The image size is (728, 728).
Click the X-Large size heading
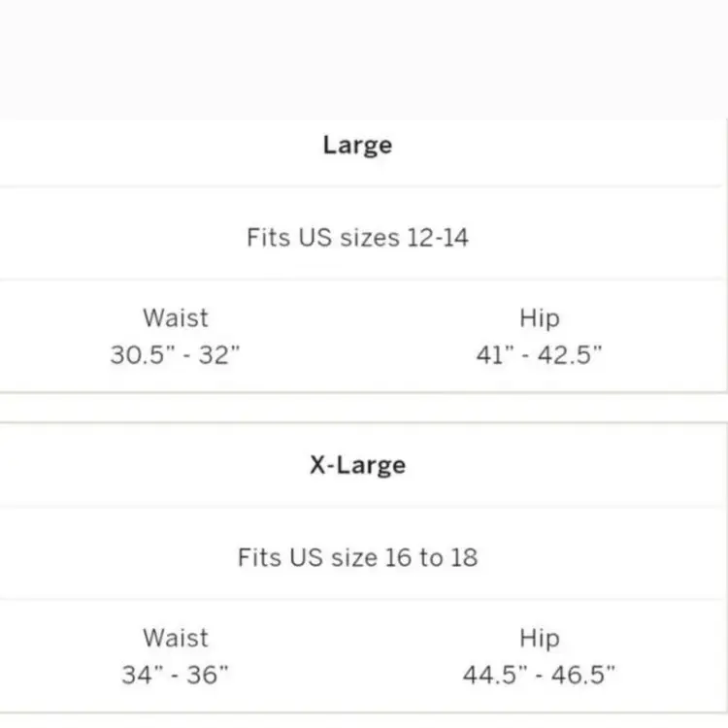pyautogui.click(x=357, y=465)
